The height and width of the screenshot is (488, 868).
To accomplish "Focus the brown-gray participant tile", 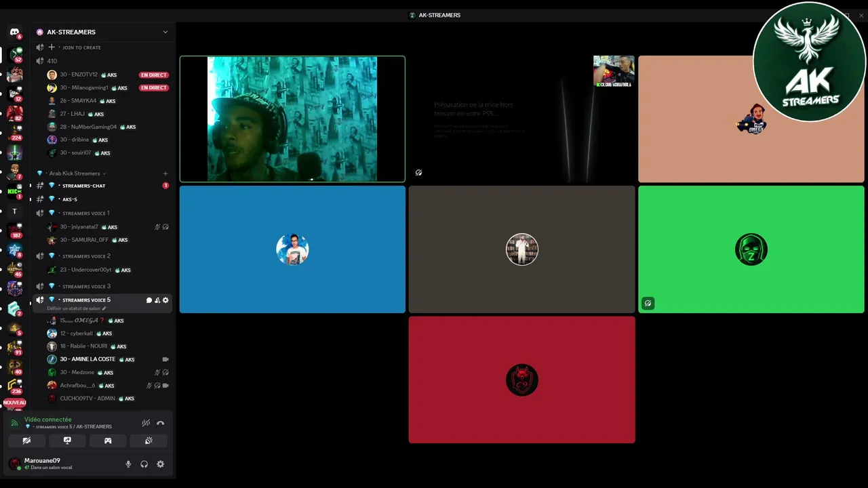I will (521, 249).
